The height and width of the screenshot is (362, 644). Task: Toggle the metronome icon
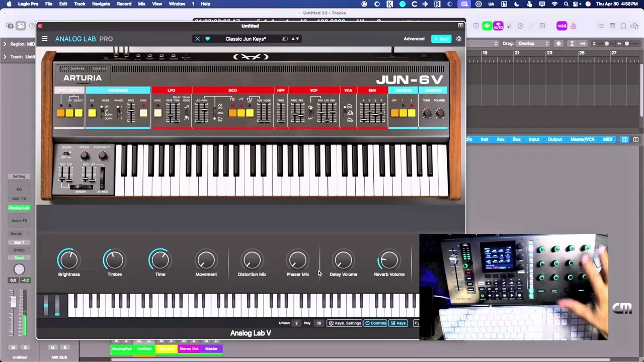pyautogui.click(x=573, y=26)
